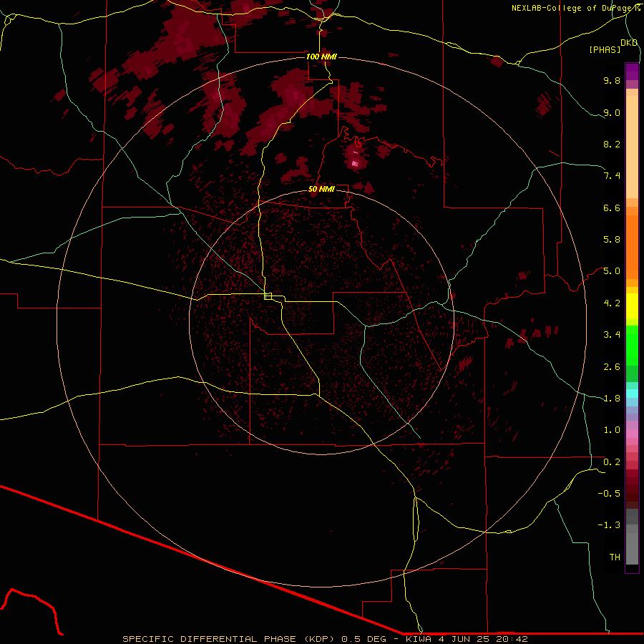
Task: Click the -0.5 value on the color scale
Action: click(609, 494)
